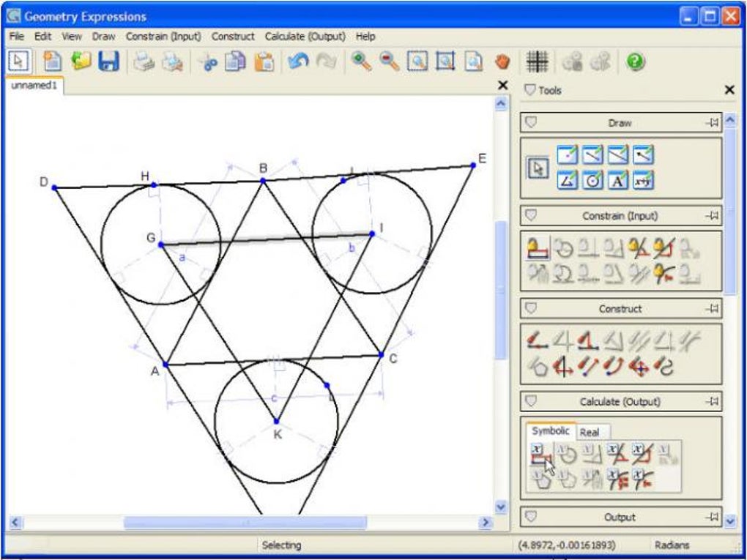Switch to the Real tab

pyautogui.click(x=590, y=433)
